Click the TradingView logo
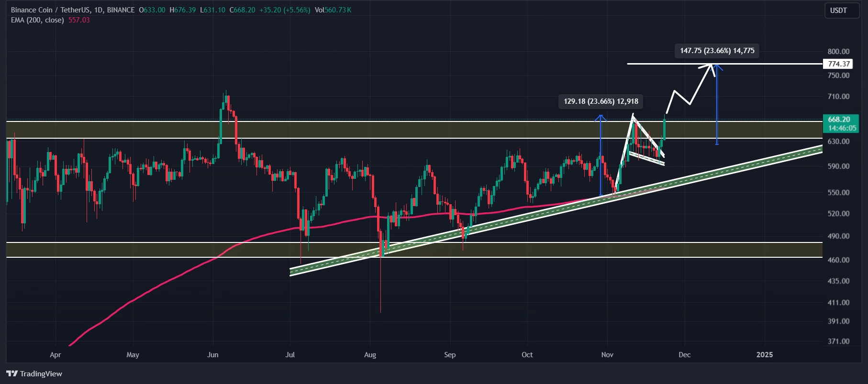The width and height of the screenshot is (868, 384). tap(34, 373)
